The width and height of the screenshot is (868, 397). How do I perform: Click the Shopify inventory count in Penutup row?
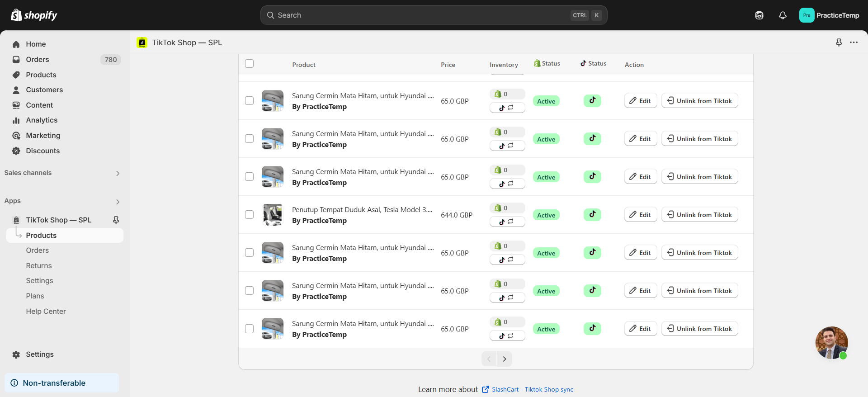click(x=507, y=208)
